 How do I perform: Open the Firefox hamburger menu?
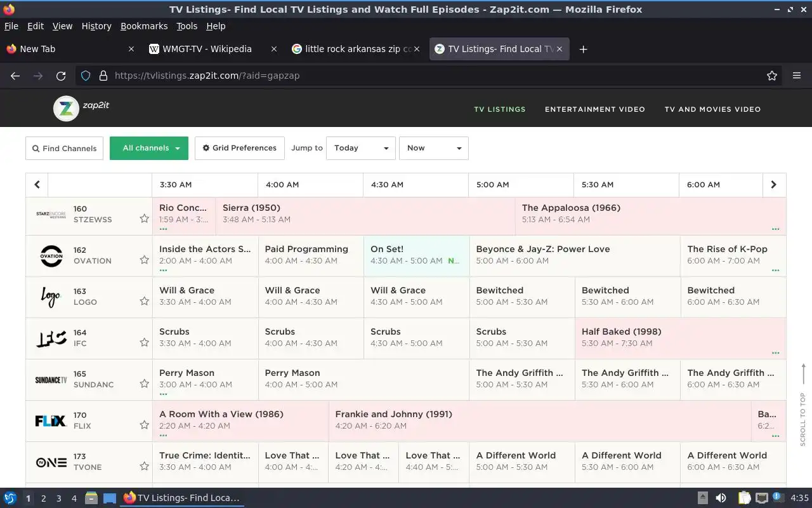click(797, 76)
